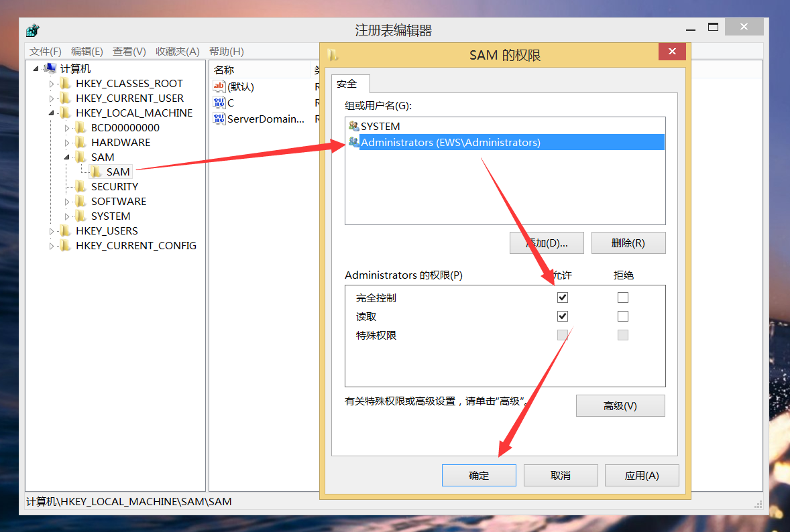
Task: Collapse the HKEY_LOCAL_MACHINE node arrow
Action: (x=52, y=113)
